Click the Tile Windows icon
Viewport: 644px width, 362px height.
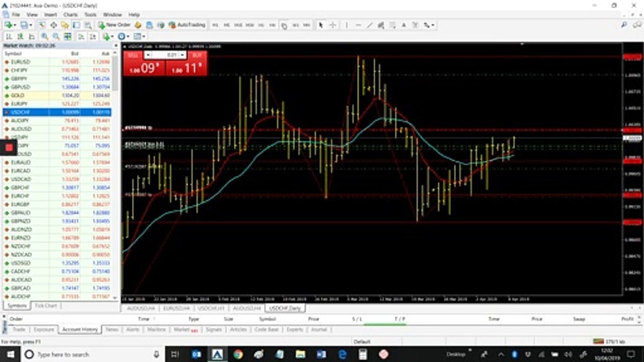67,36
